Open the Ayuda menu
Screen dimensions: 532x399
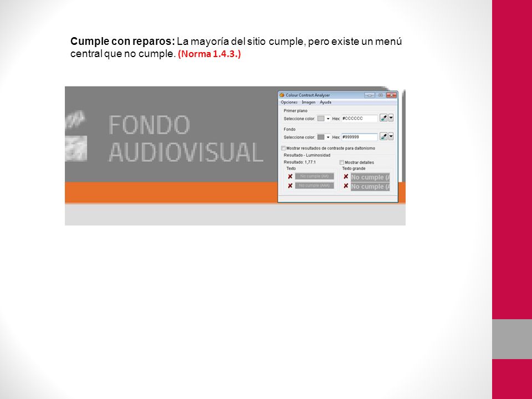(x=325, y=102)
